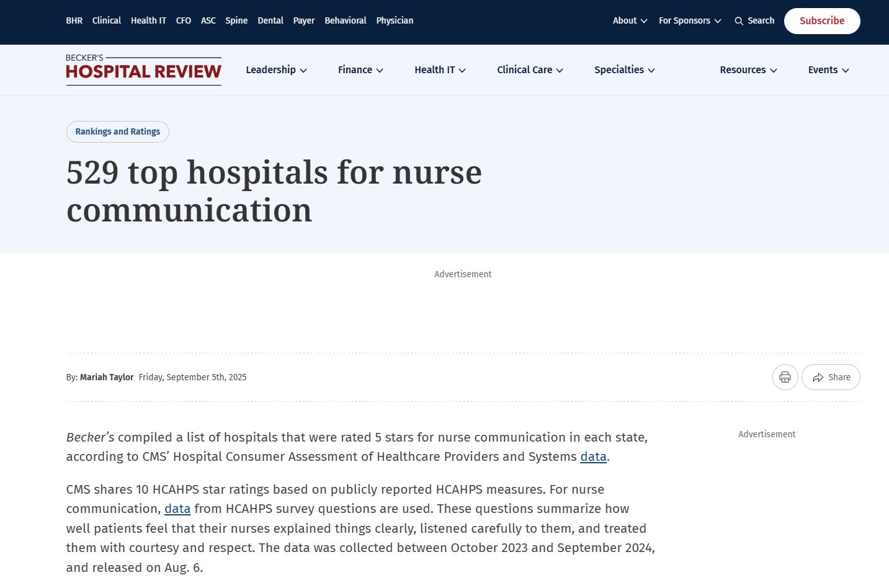Expand the Resources menu
Viewport: 889px width, 588px height.
click(x=748, y=70)
